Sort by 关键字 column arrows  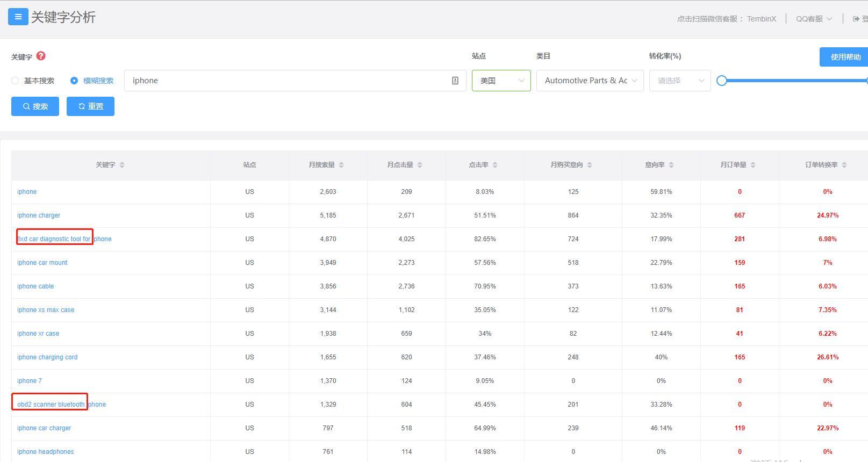click(122, 165)
